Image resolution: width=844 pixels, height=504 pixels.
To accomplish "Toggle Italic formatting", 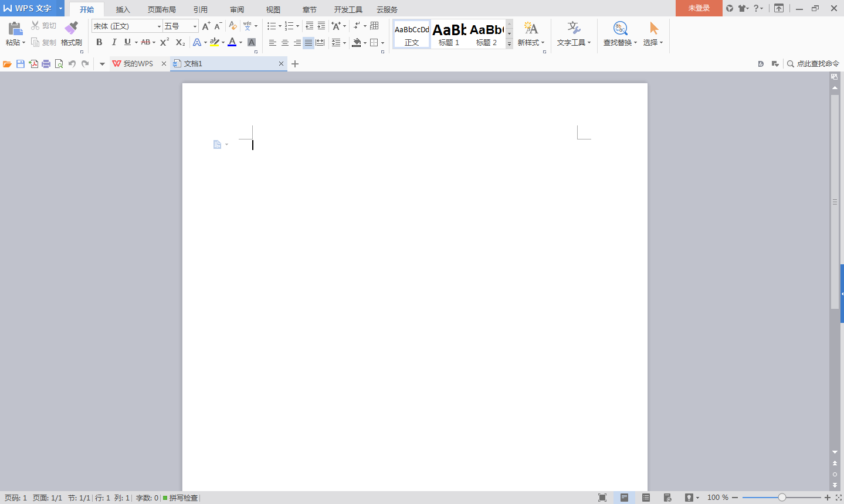I will (114, 42).
